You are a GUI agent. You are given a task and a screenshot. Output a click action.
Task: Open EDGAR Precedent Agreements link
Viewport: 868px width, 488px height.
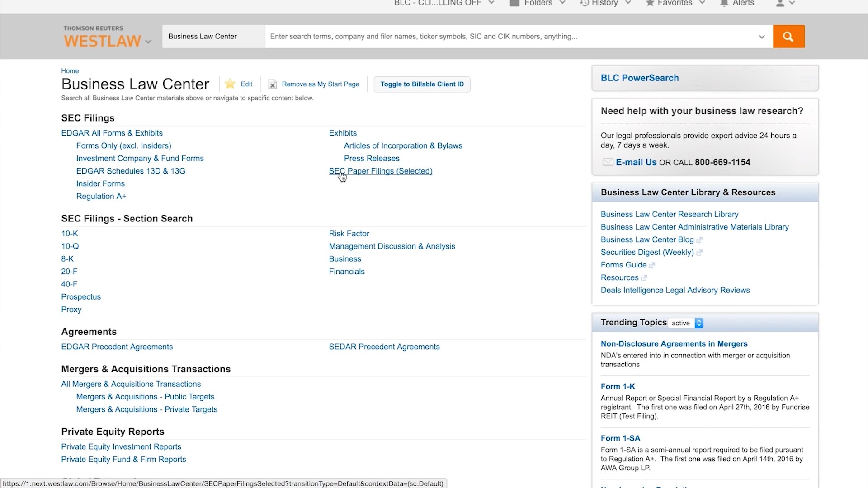pyautogui.click(x=117, y=347)
